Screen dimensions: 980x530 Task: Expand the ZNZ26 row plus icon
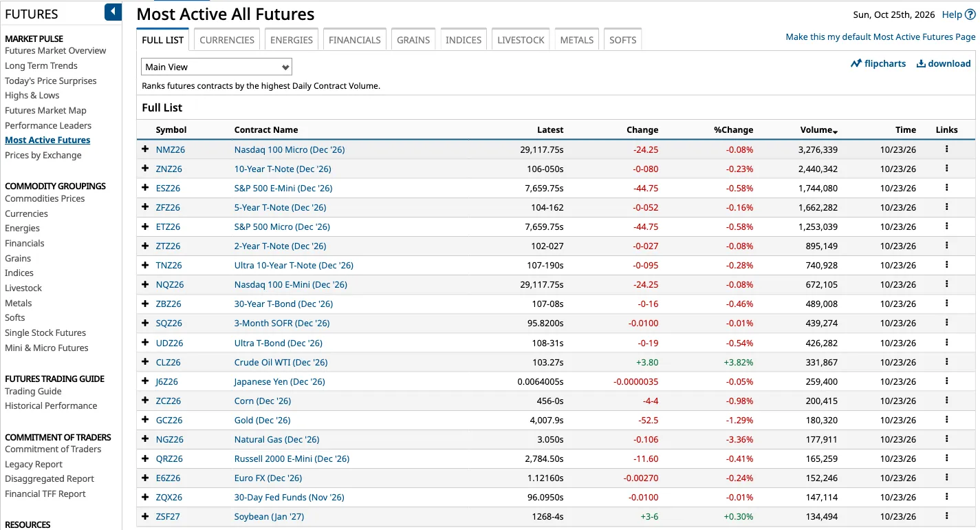tap(145, 168)
